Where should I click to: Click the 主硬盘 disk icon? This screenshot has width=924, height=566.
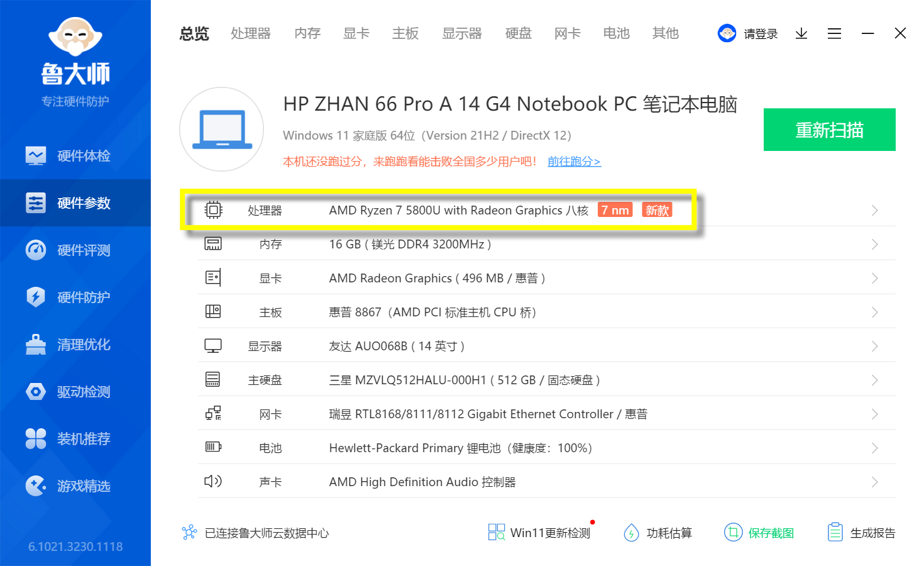(213, 379)
